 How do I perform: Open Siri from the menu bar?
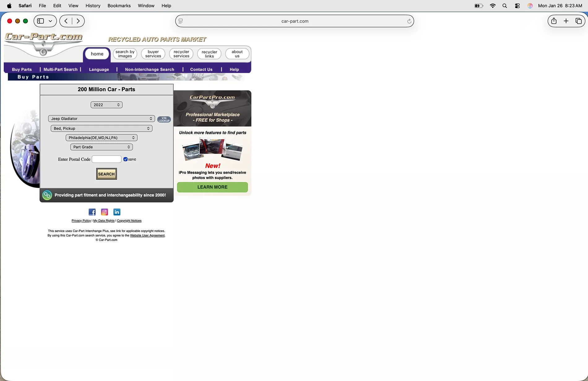point(530,6)
